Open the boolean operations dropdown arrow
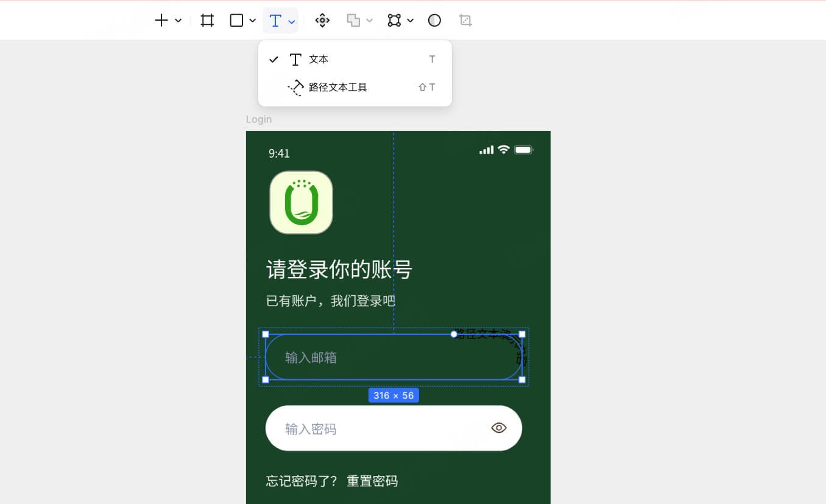Viewport: 826px width, 504px height. pos(369,21)
